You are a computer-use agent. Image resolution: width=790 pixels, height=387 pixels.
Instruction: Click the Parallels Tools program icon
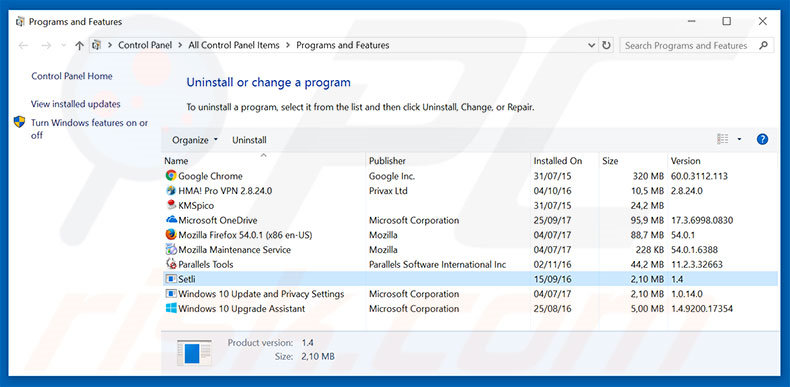[x=171, y=264]
